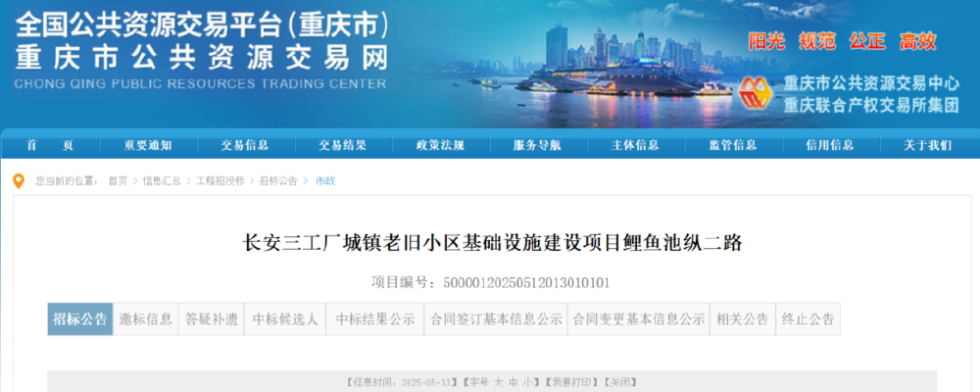
Task: Open 服务导航 menu item
Action: [537, 146]
